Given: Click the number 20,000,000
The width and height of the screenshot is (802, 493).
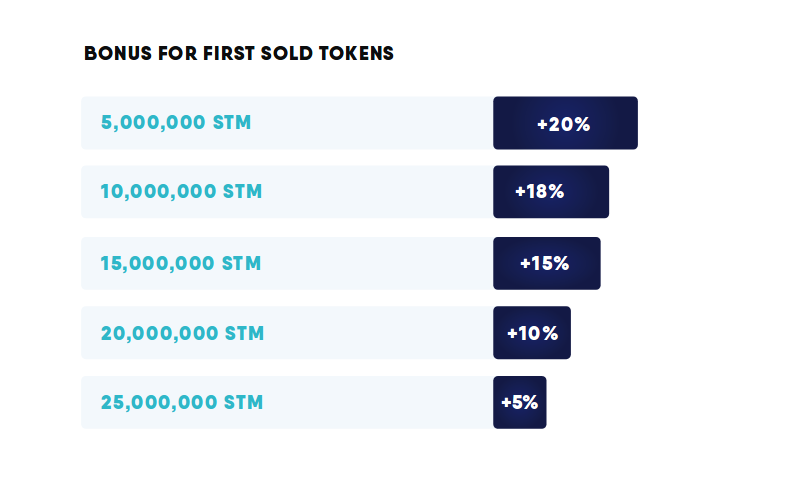Looking at the screenshot, I should click(159, 333).
